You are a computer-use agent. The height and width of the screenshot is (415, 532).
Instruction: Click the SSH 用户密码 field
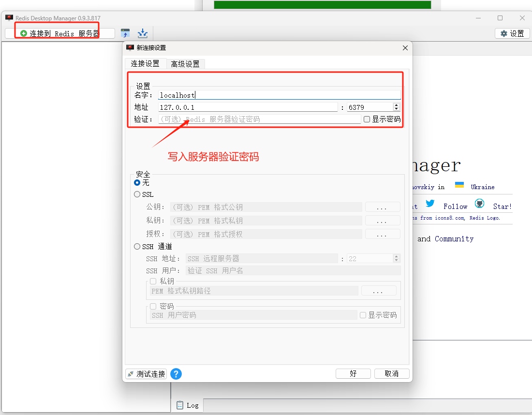(253, 315)
